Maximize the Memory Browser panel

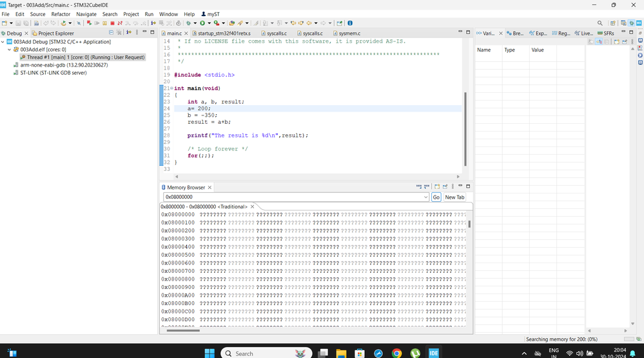point(468,187)
